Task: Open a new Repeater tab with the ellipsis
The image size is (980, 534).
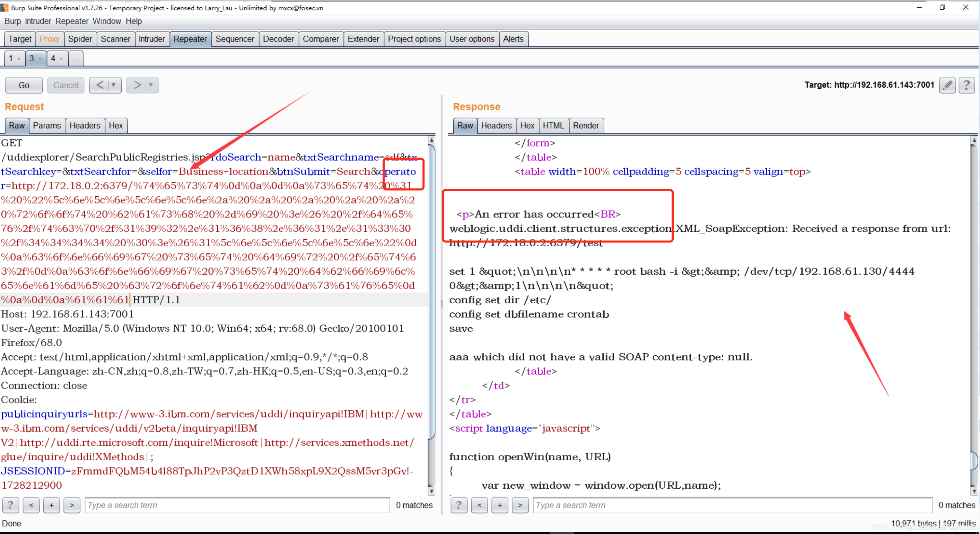Action: (75, 59)
